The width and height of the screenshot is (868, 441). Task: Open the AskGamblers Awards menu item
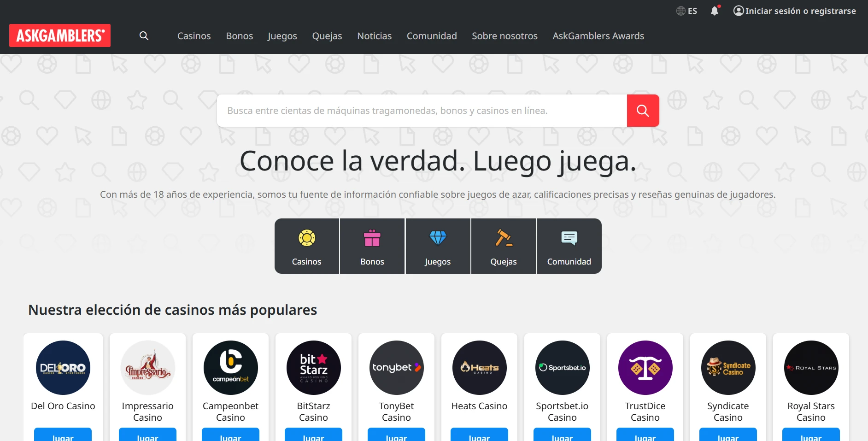598,36
